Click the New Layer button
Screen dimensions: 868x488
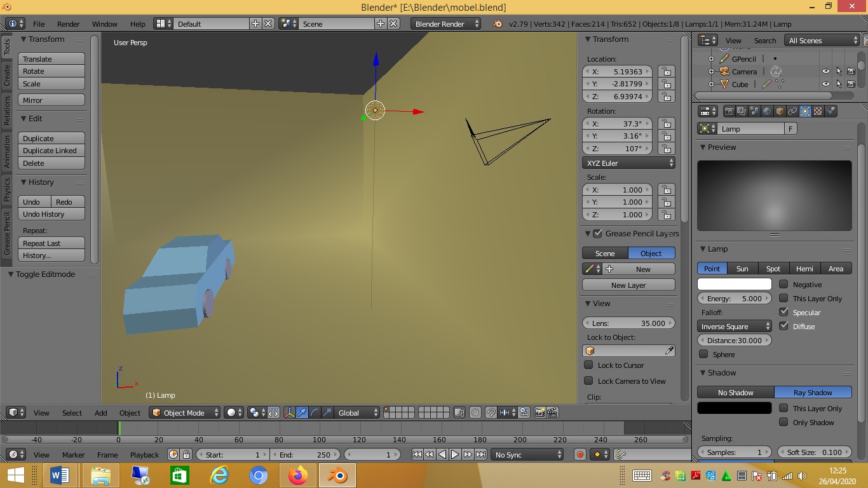coord(628,285)
